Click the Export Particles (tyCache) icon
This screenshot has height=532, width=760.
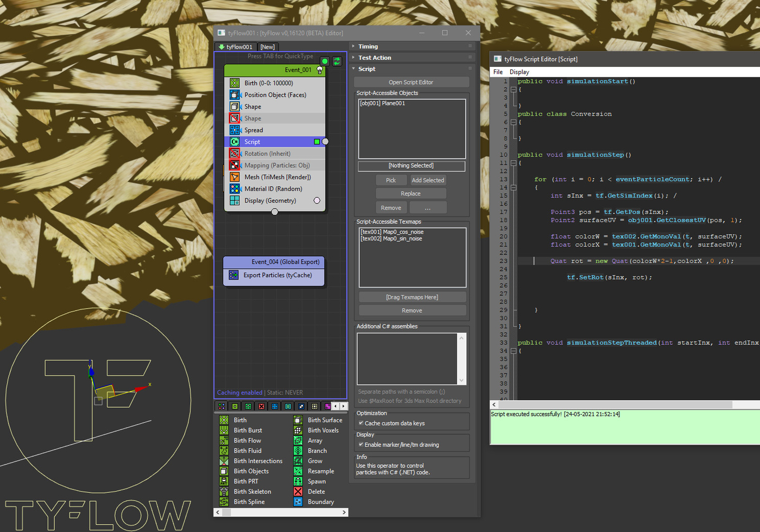pyautogui.click(x=233, y=275)
